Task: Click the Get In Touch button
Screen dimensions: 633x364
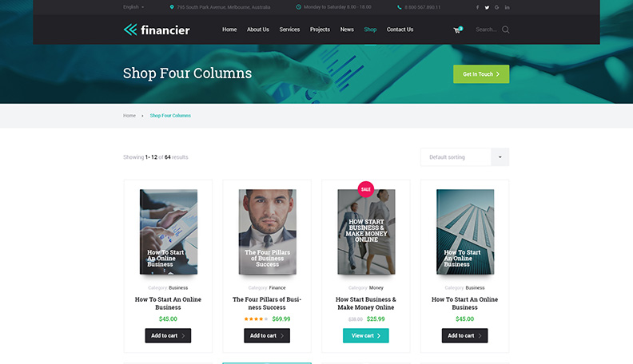Action: click(481, 74)
